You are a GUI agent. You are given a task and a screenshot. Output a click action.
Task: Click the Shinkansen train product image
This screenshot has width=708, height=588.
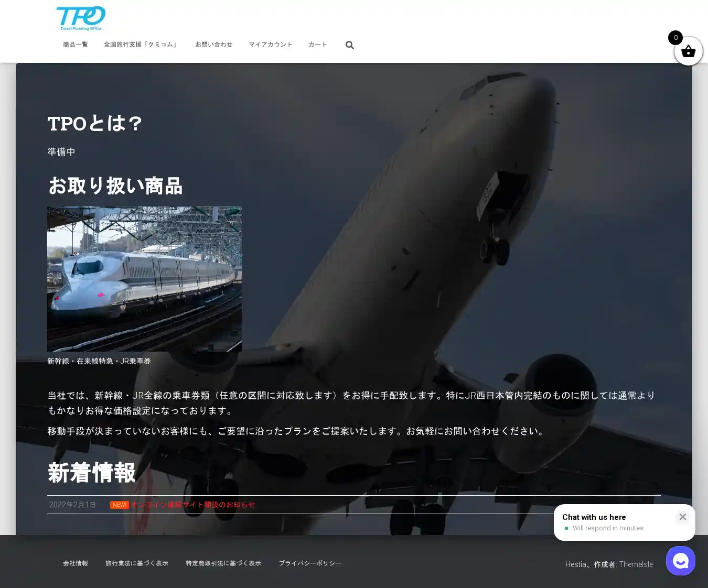click(144, 279)
